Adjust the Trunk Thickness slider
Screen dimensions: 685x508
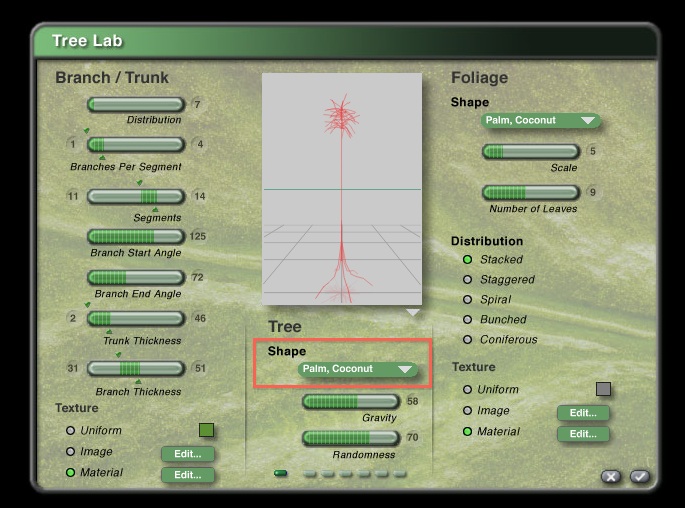[x=136, y=318]
